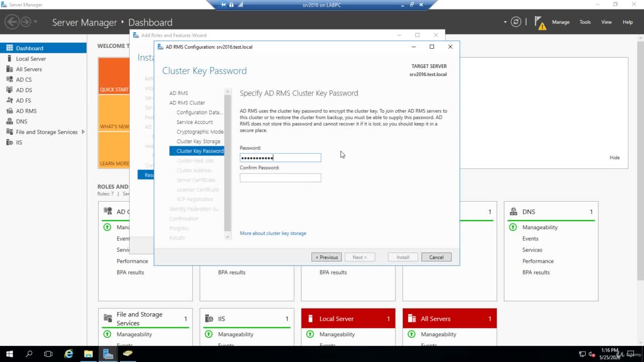Open the Manage menu
This screenshot has width=644, height=362.
[560, 22]
